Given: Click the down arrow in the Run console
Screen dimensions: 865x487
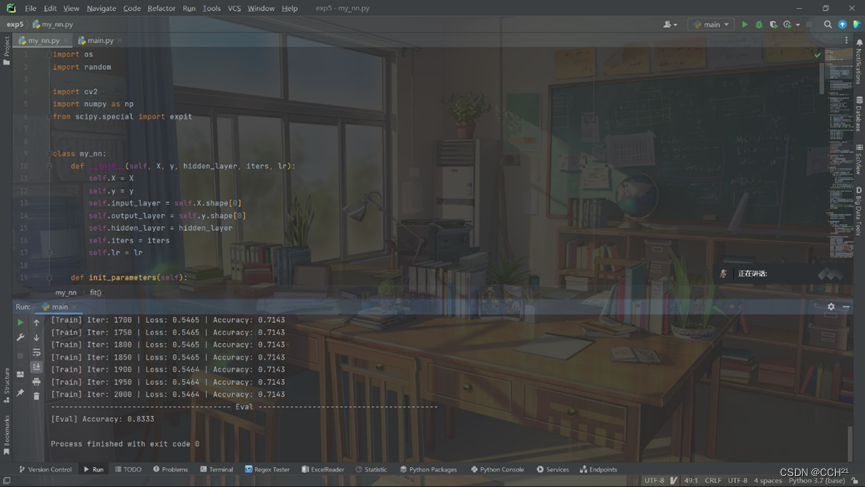Looking at the screenshot, I should pyautogui.click(x=36, y=338).
